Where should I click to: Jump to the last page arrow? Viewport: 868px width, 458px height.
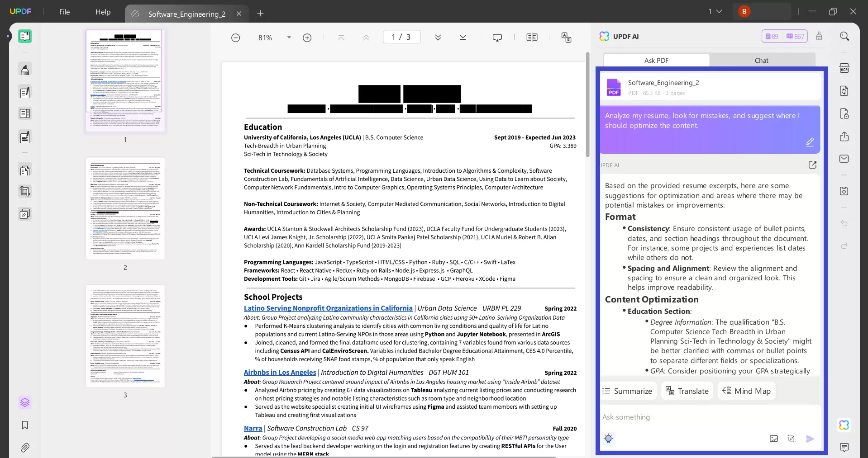click(463, 38)
